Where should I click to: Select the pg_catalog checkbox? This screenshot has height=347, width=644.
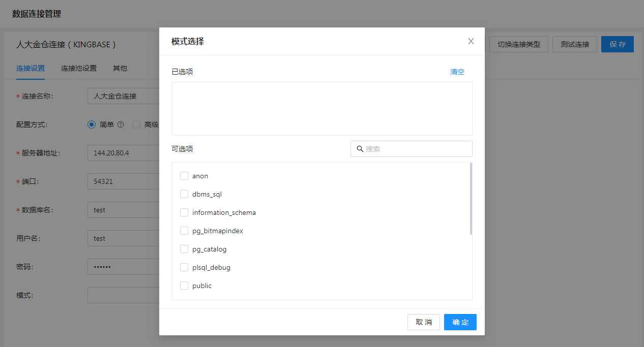(184, 249)
